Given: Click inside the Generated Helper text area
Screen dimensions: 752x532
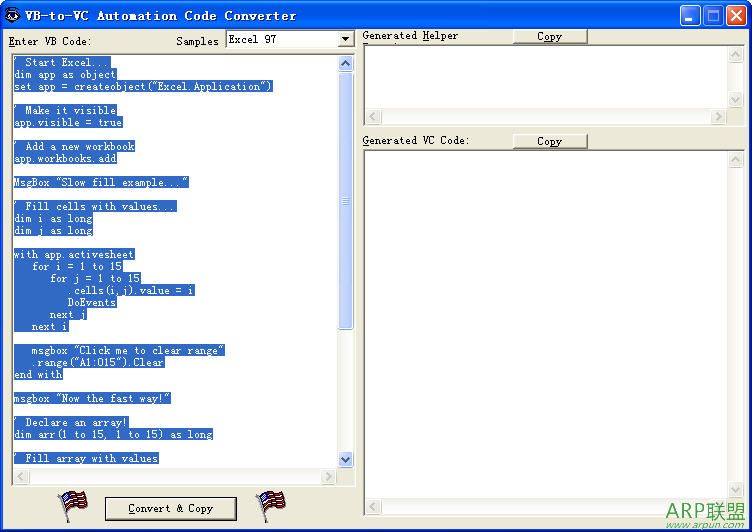Looking at the screenshot, I should click(546, 77).
